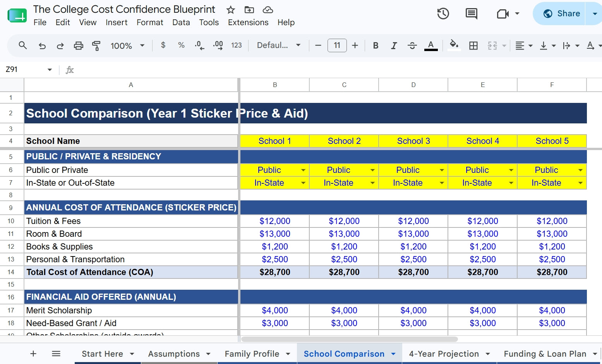The height and width of the screenshot is (364, 602).
Task: Format as currency dollar sign
Action: 163,45
